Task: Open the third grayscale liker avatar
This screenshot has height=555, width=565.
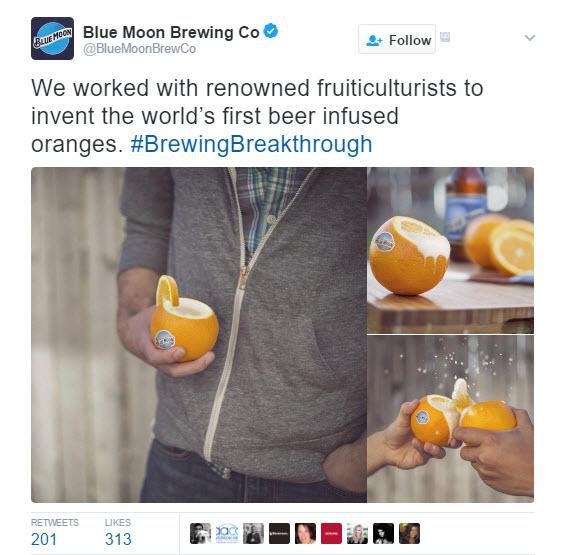Action: click(x=253, y=533)
